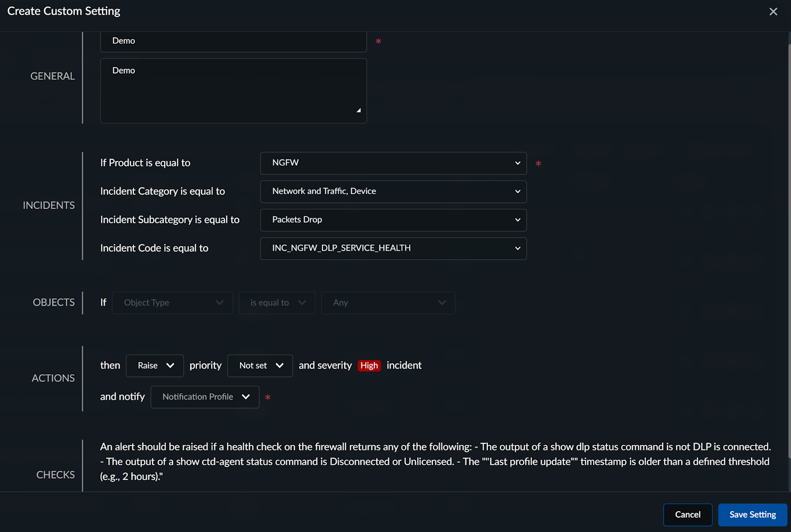This screenshot has width=791, height=532.
Task: Open the Packets Drop subcategory dropdown
Action: point(393,220)
